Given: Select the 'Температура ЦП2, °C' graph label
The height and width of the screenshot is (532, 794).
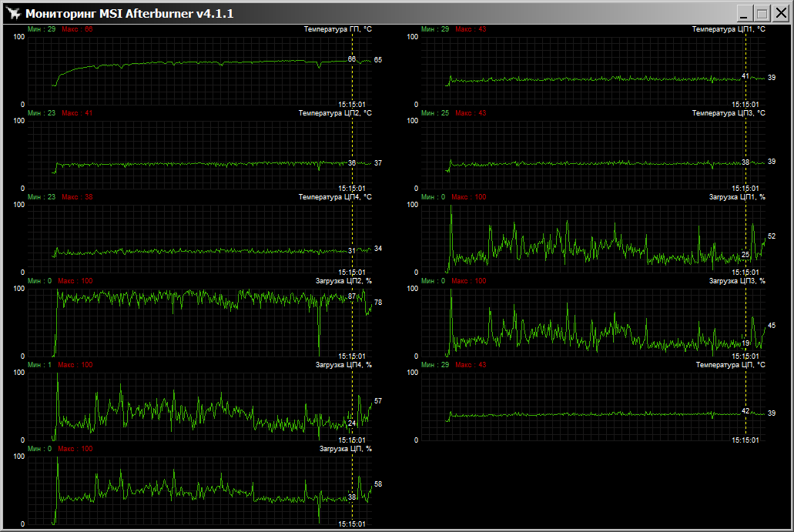Looking at the screenshot, I should [335, 113].
